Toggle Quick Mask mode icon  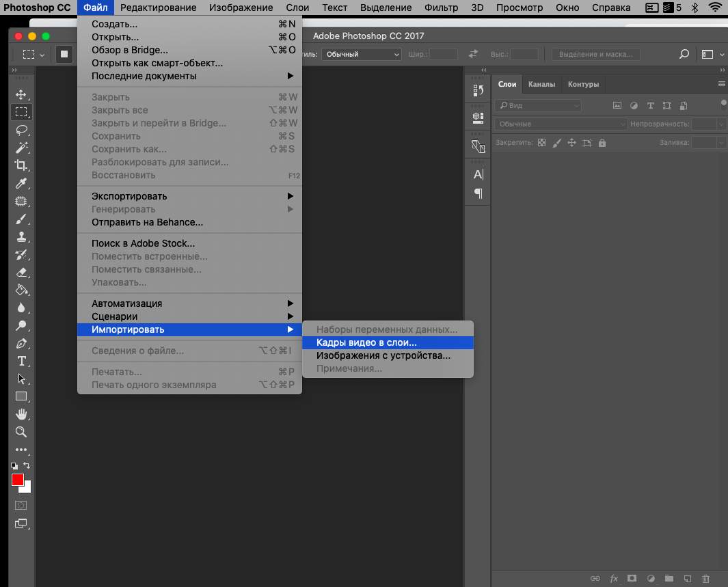click(21, 505)
